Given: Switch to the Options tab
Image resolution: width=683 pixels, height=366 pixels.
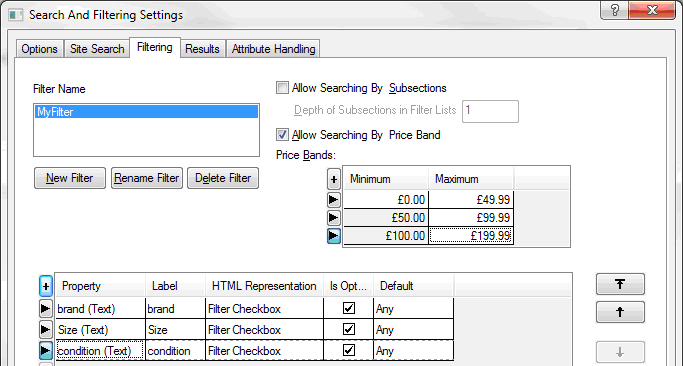Looking at the screenshot, I should [40, 49].
